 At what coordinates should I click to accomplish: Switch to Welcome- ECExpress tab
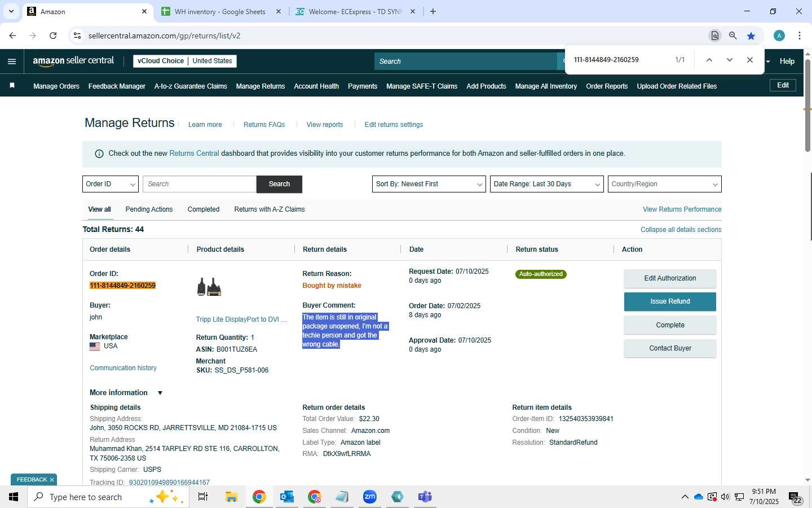coord(355,11)
